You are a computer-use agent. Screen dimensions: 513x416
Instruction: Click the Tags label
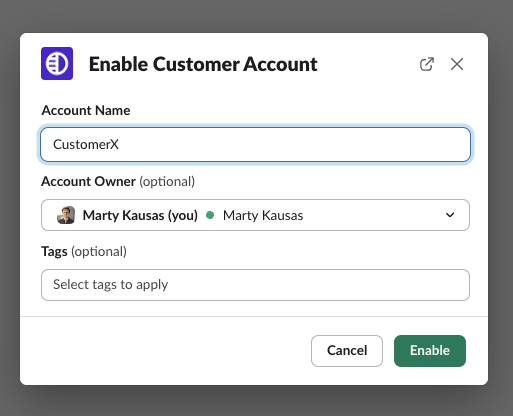[x=54, y=251]
